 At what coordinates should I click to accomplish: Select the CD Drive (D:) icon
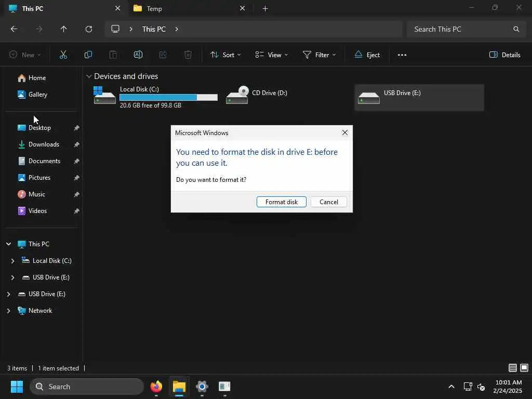tap(237, 95)
